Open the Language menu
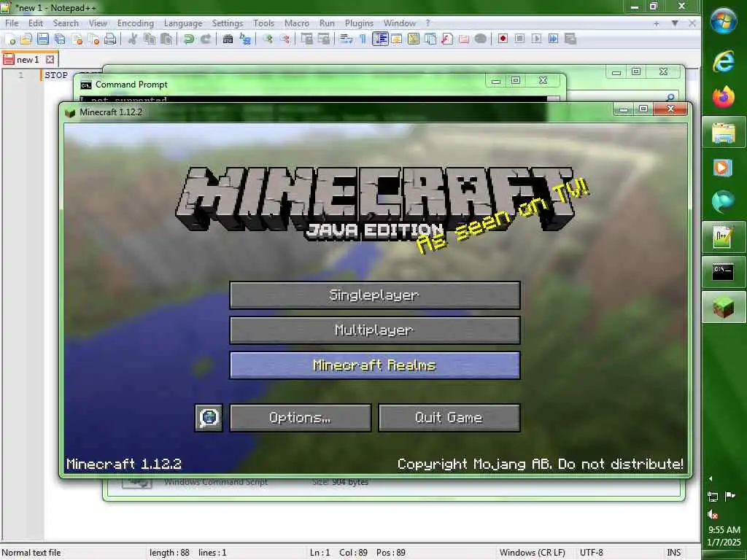This screenshot has height=560, width=747. coord(183,23)
